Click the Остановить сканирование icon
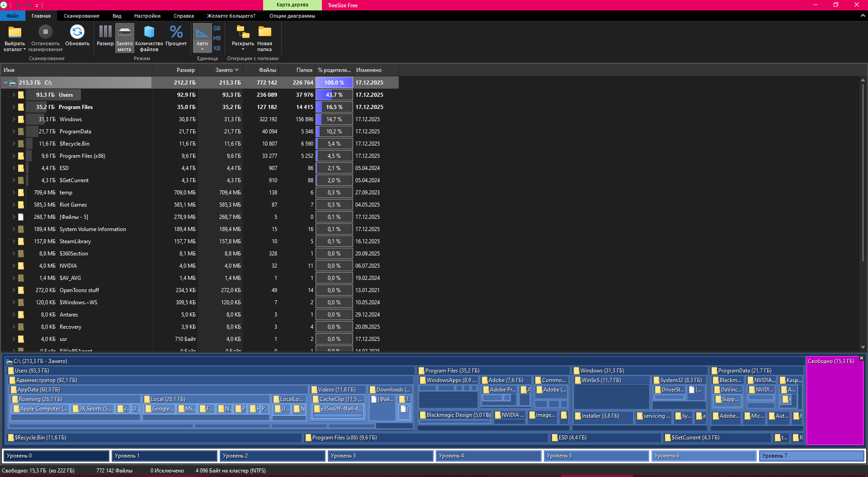This screenshot has height=477, width=868. pos(45,32)
